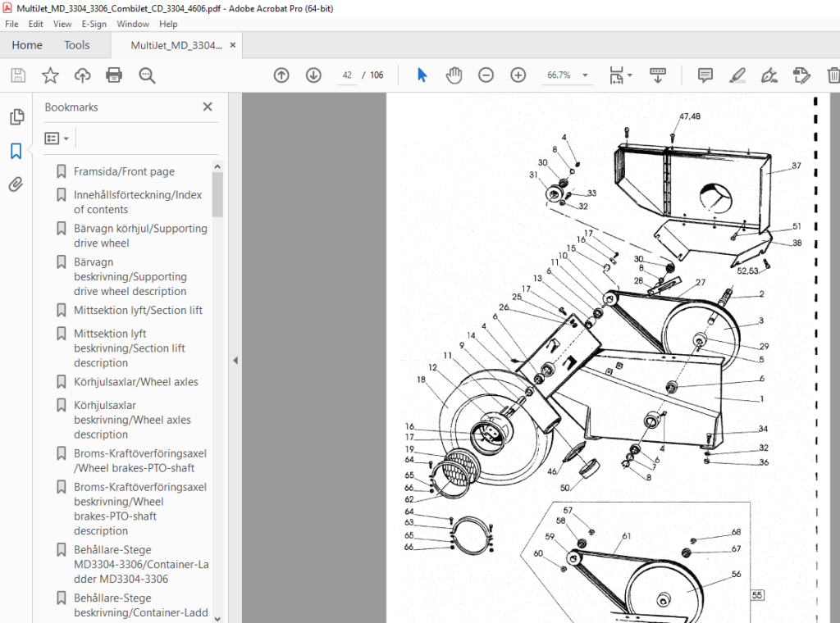
Task: Go to previous page arrow button
Action: pyautogui.click(x=281, y=75)
